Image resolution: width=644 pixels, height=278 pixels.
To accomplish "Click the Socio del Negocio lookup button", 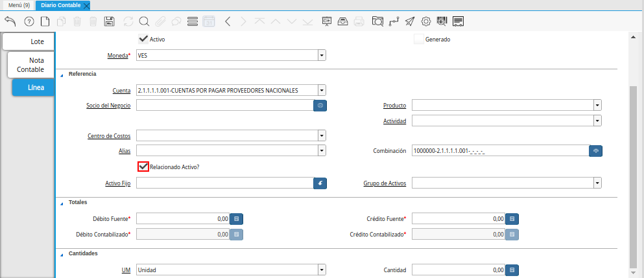I will coord(320,105).
